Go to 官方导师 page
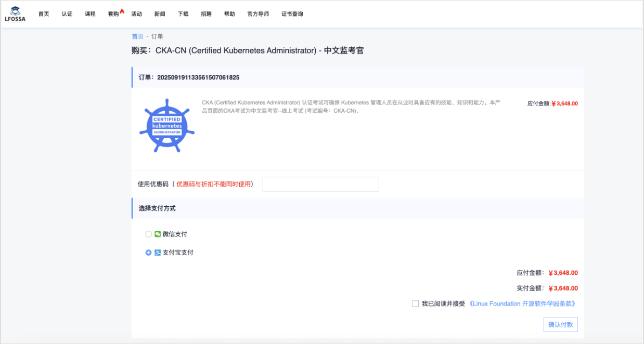This screenshot has height=344, width=644. (258, 14)
